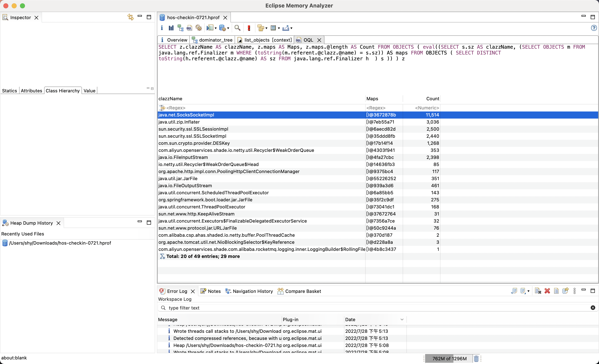Viewport: 599px width, 364px height.
Task: Select the java.util.zip.Inflater row
Action: click(x=179, y=122)
